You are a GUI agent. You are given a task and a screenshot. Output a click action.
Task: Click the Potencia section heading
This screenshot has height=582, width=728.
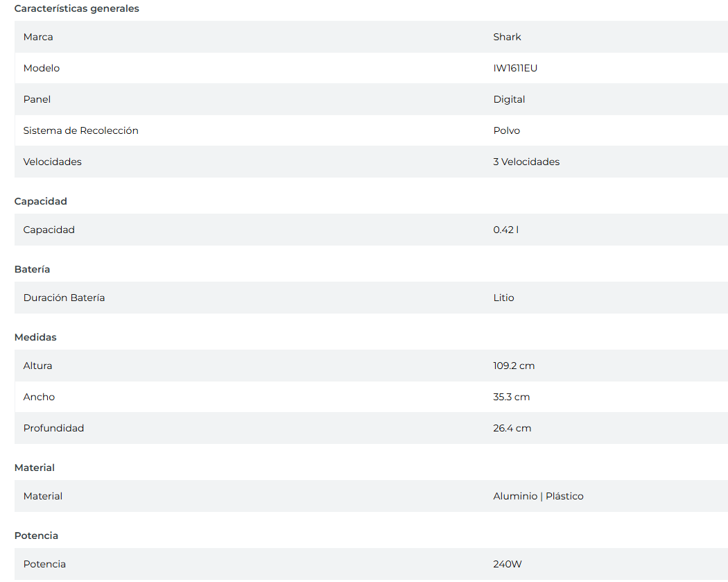[x=36, y=536]
